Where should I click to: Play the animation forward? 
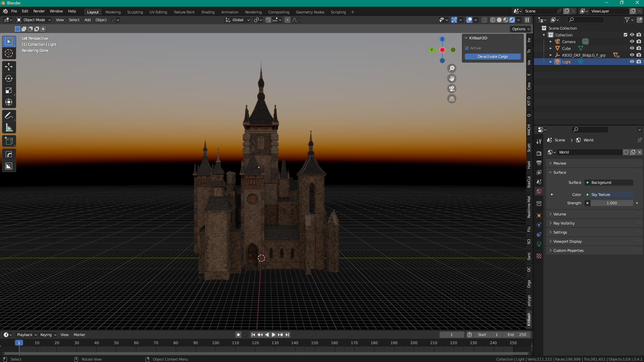(273, 335)
